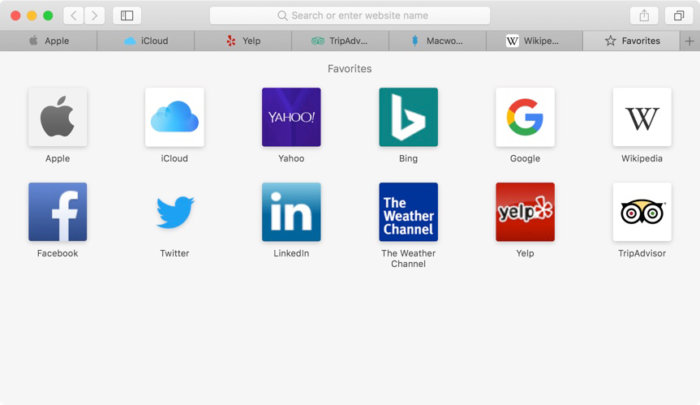
Task: Open The Weather Channel favorite tile
Action: tap(408, 212)
